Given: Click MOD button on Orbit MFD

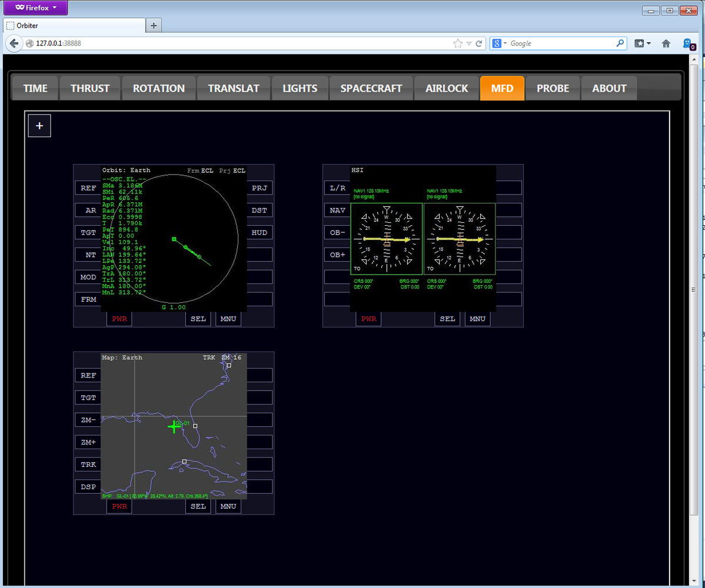Looking at the screenshot, I should (88, 277).
